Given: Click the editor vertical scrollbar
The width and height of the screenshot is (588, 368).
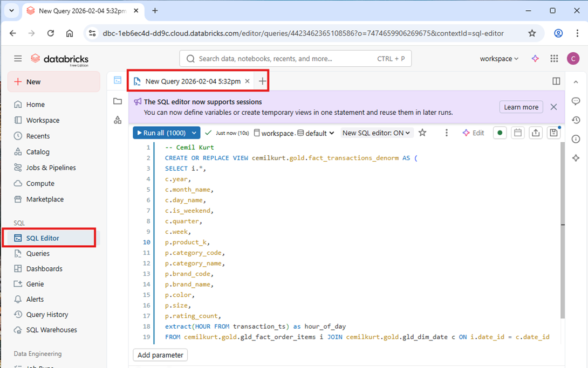Looking at the screenshot, I should coord(563,230).
